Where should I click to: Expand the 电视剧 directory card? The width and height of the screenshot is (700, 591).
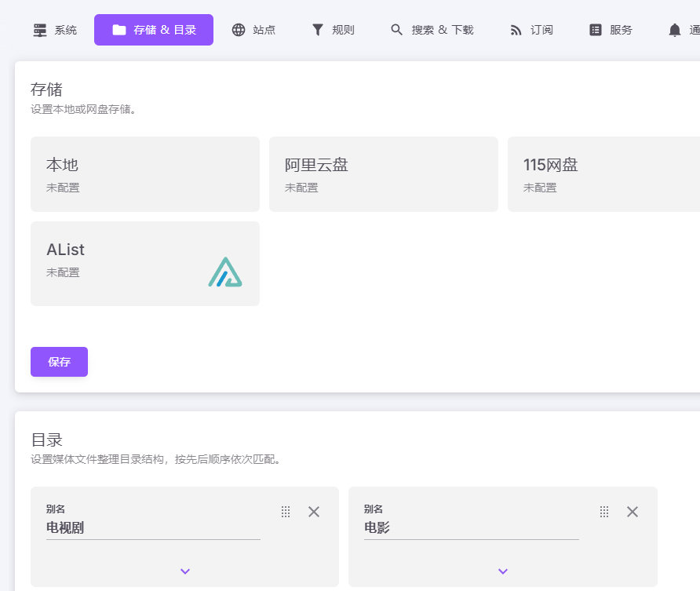[185, 571]
